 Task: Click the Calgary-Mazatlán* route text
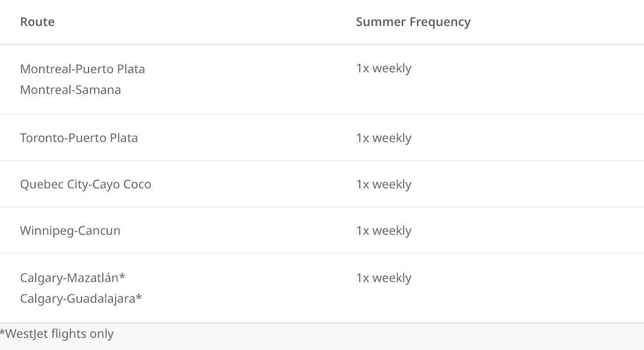click(73, 278)
